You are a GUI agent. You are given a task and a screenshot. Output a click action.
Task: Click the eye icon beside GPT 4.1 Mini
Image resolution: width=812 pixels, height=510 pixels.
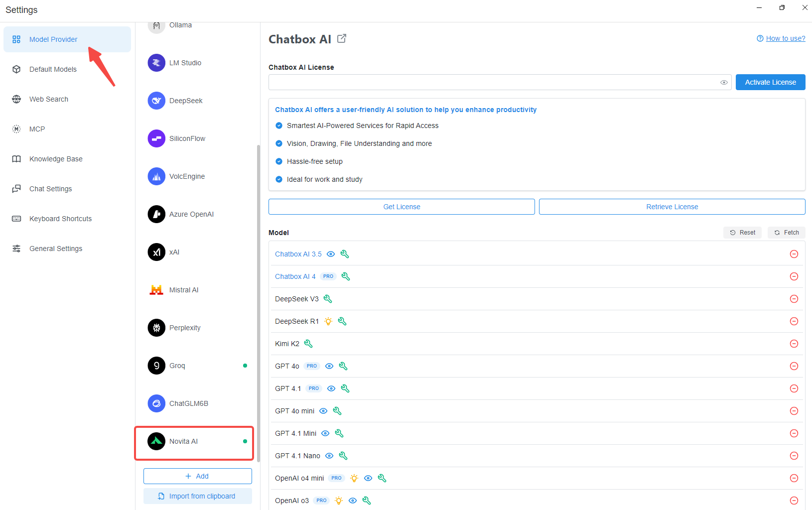click(x=325, y=433)
